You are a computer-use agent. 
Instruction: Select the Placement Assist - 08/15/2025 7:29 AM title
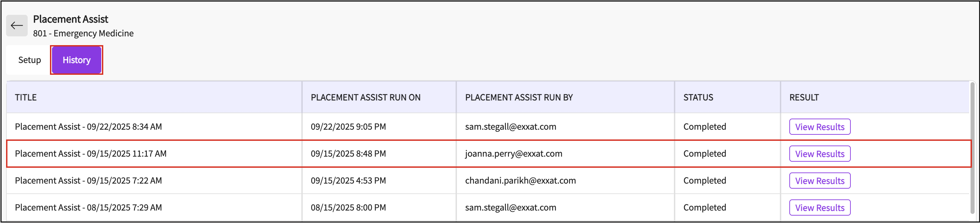[x=88, y=208]
